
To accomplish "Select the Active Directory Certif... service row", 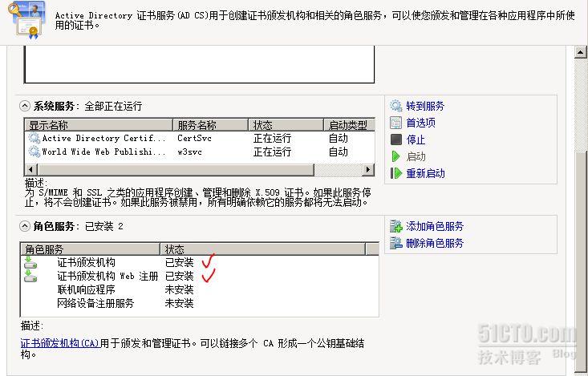I will [x=200, y=139].
